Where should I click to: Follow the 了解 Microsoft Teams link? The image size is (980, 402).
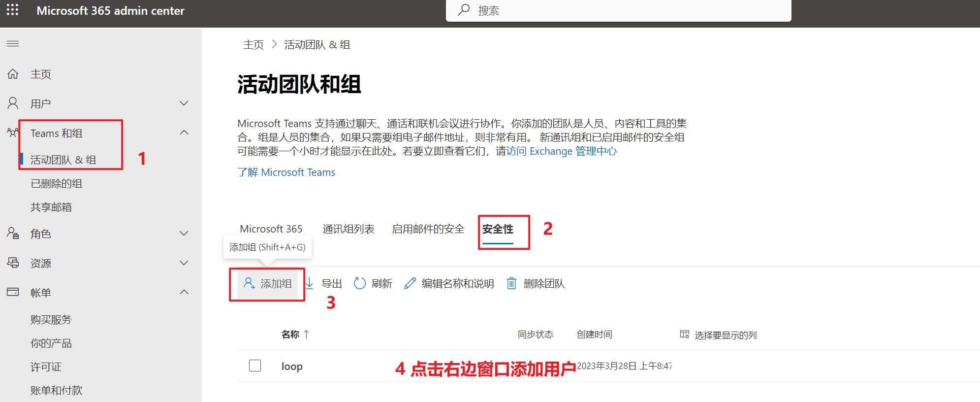pos(286,172)
